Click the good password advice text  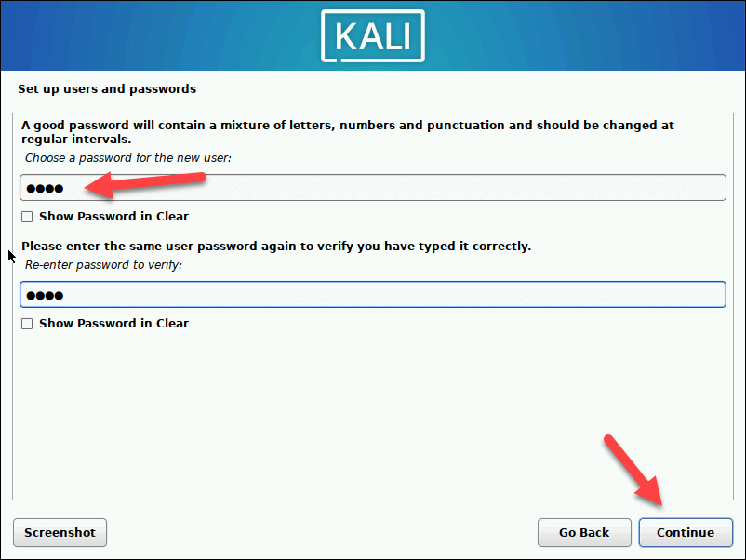347,132
